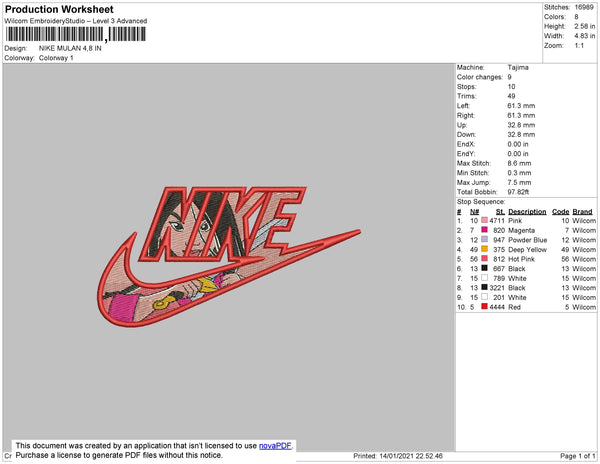Image resolution: width=600 pixels, height=464 pixels.
Task: Click the black swatch of thread 3221
Action: [484, 287]
